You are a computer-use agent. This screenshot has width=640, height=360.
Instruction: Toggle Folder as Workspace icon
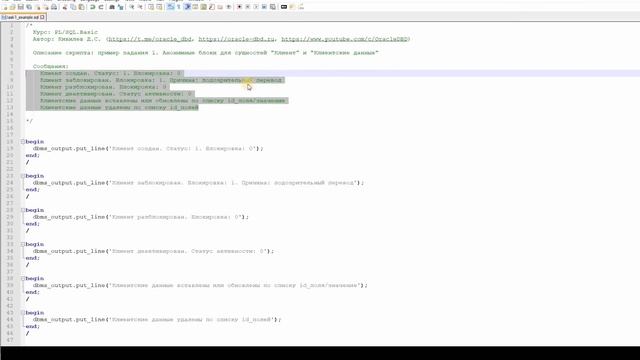click(x=220, y=7)
